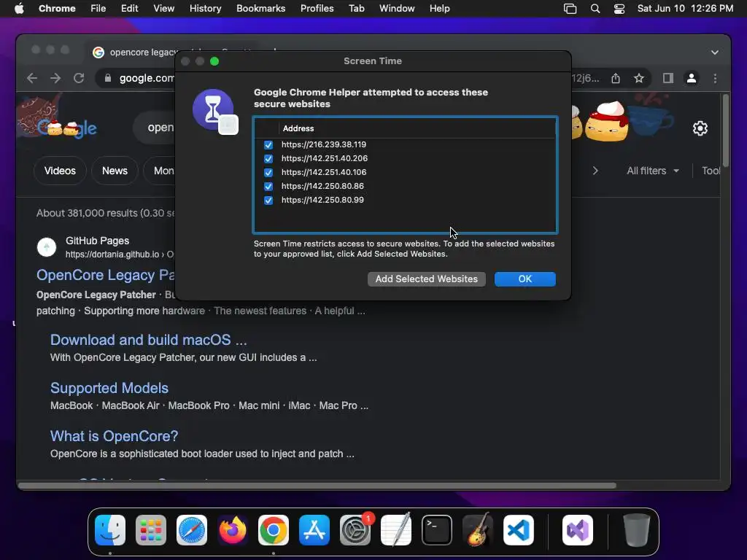Open the File menu
Image resolution: width=747 pixels, height=560 pixels.
[98, 9]
